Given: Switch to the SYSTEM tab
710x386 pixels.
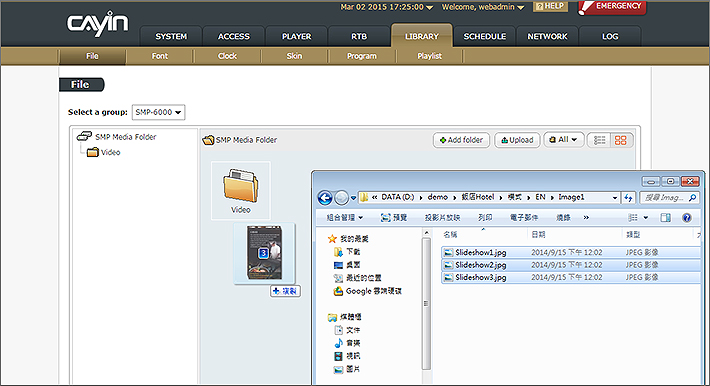Looking at the screenshot, I should click(x=171, y=36).
